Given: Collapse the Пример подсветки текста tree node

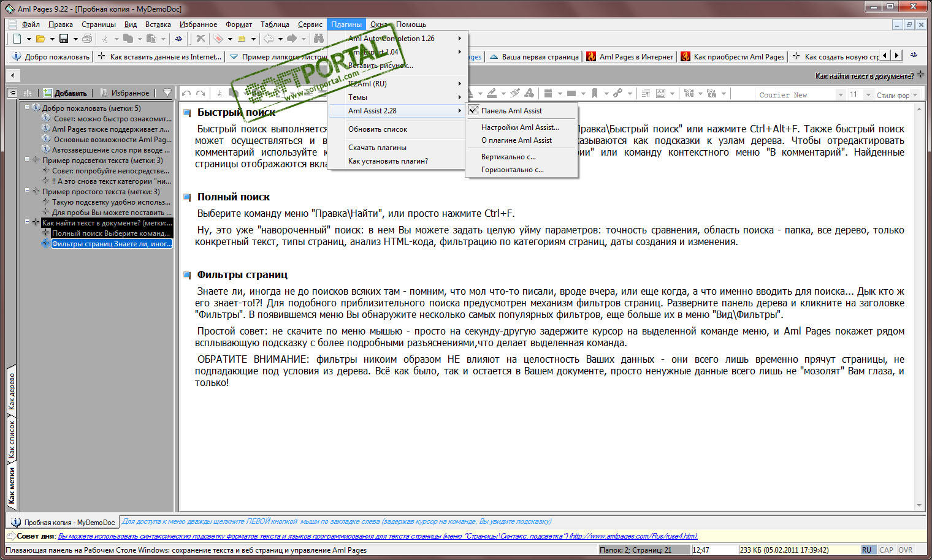Looking at the screenshot, I should pos(28,159).
